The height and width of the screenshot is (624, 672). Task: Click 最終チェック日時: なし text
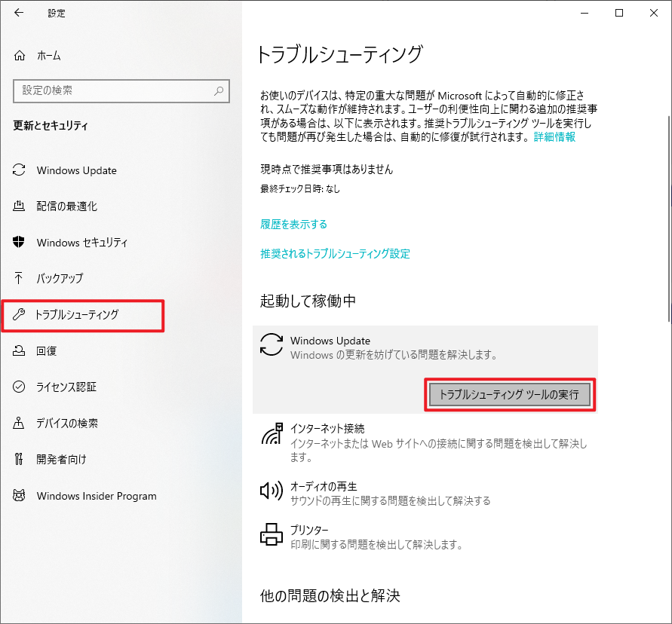point(300,188)
